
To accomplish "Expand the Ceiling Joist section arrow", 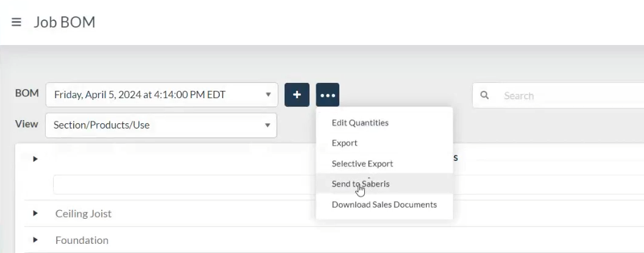I will tap(35, 213).
